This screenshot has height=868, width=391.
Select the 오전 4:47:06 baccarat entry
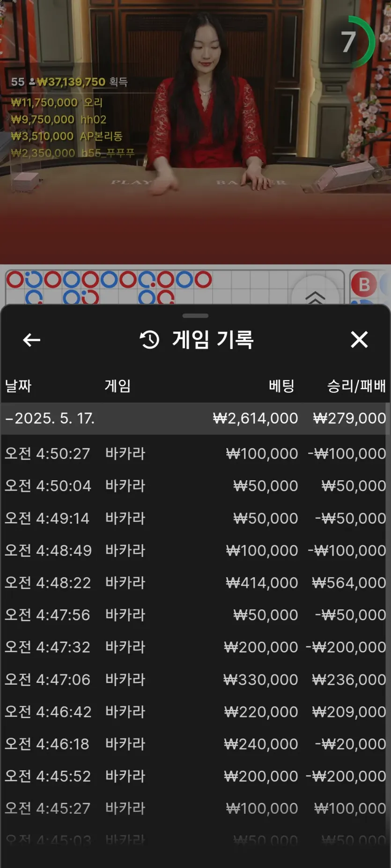point(195,679)
